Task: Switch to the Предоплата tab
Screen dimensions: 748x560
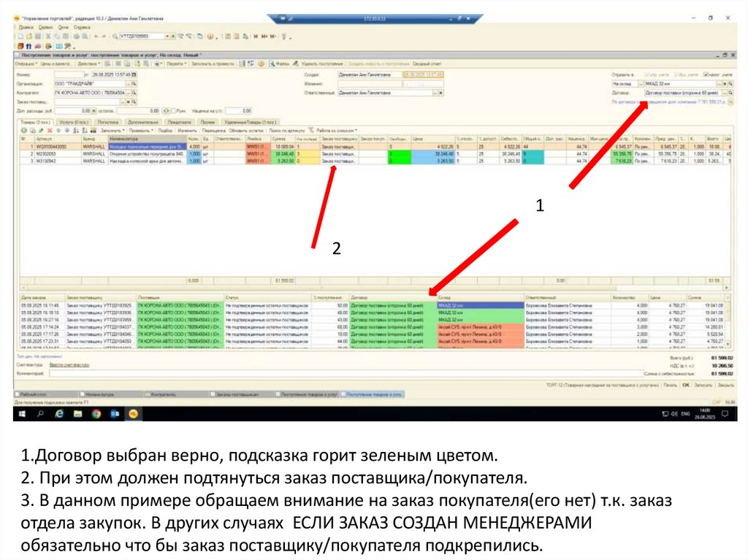Action: pos(180,123)
